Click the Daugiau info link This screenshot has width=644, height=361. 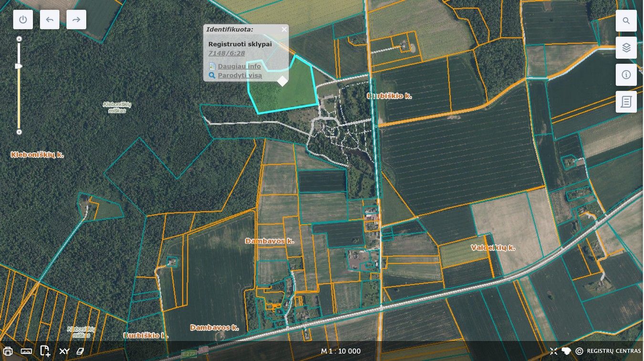[x=239, y=66]
